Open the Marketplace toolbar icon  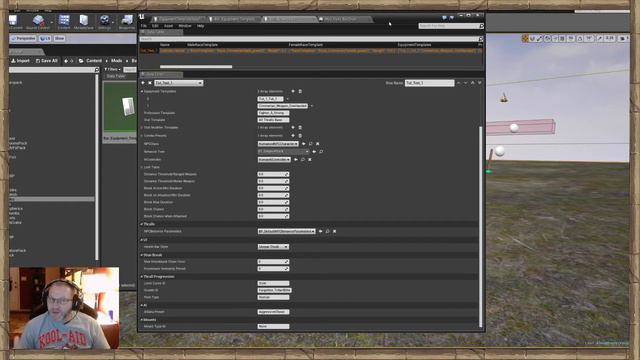[84, 22]
